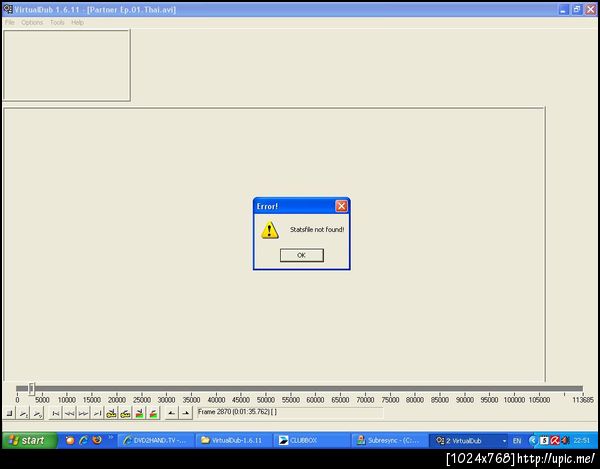This screenshot has height=469, width=600.
Task: Close the VirtualDub main window
Action: [x=590, y=10]
